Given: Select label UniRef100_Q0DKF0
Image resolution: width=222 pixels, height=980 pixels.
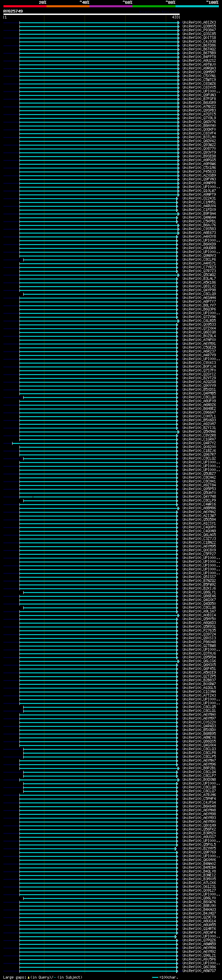Looking at the screenshot, I should (199, 129).
